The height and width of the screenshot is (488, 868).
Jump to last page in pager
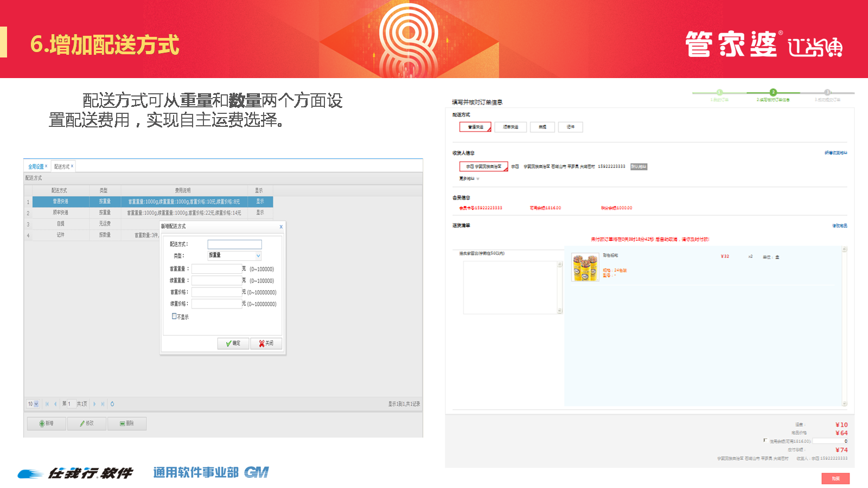pos(103,404)
